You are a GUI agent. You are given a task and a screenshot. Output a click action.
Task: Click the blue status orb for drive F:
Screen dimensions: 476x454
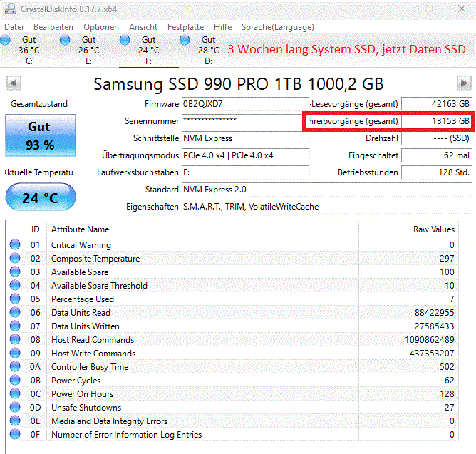(x=125, y=40)
